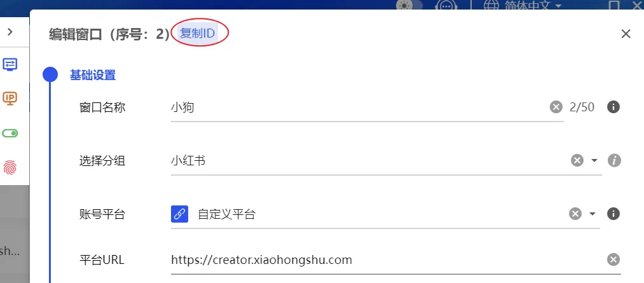Viewport: 644px width, 283px height.
Task: Open info icon beside 窗口名称
Action: [613, 107]
